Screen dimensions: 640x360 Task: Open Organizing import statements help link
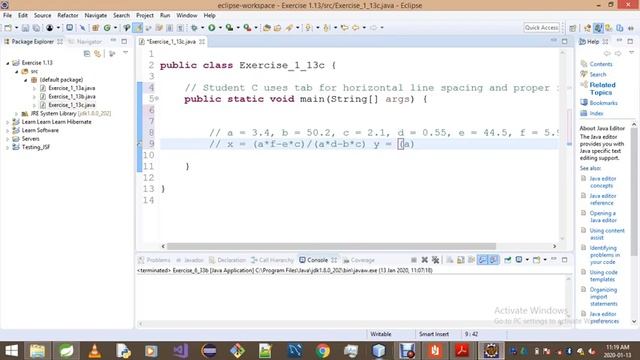point(603,297)
